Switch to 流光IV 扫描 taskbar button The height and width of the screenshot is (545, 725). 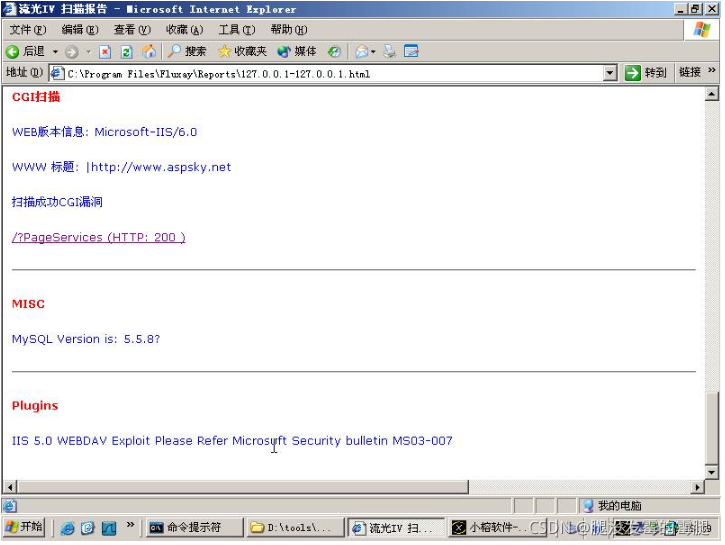396,527
